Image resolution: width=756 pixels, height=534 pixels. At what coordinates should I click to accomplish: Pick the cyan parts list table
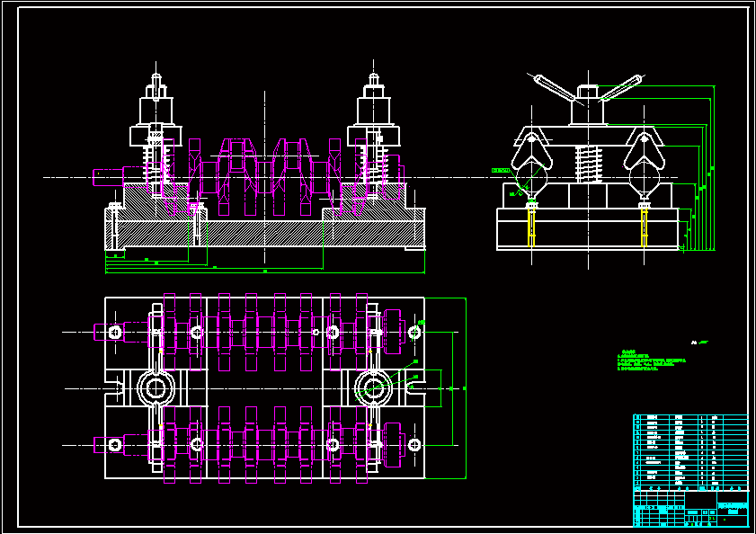[x=691, y=452]
